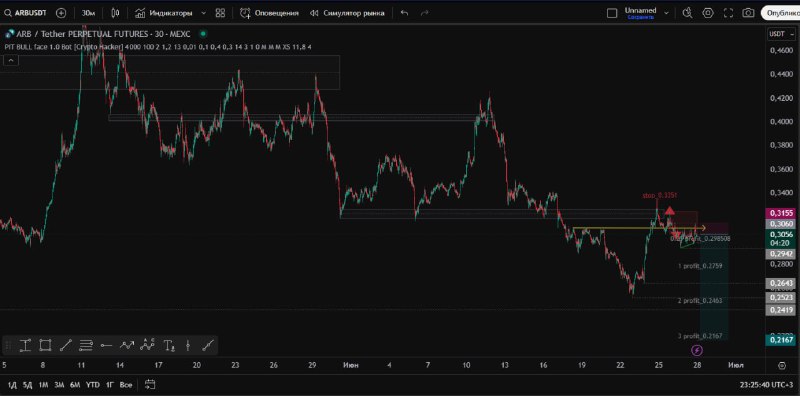
Task: Set range to 1Г
Action: (x=109, y=385)
